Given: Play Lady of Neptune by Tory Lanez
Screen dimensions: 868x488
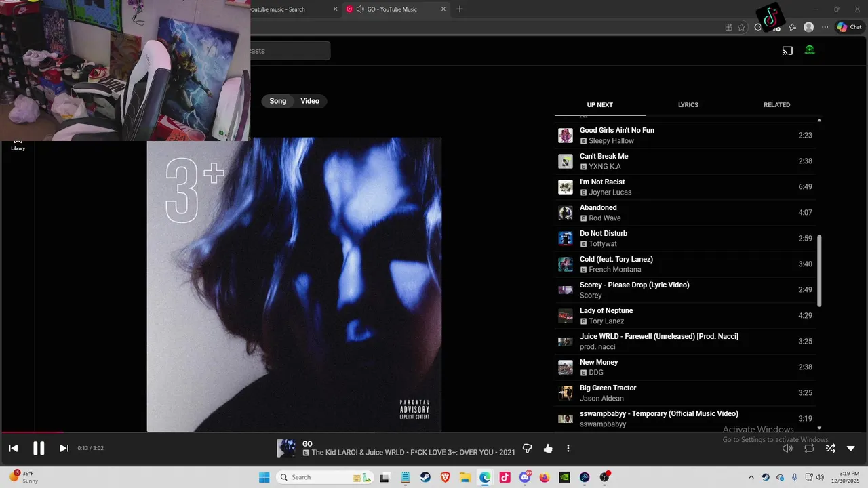Looking at the screenshot, I should pyautogui.click(x=685, y=316).
